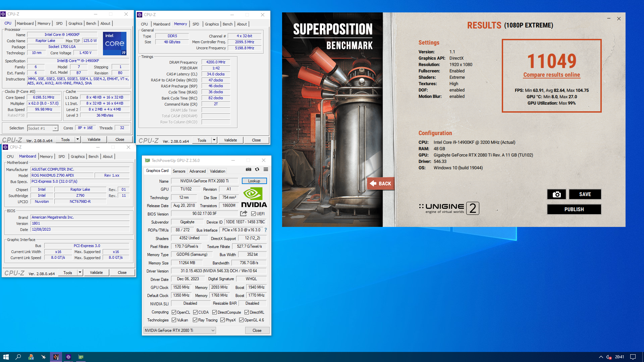Image resolution: width=644 pixels, height=362 pixels.
Task: Toggle the Vulkan checkbox
Action: pyautogui.click(x=174, y=320)
